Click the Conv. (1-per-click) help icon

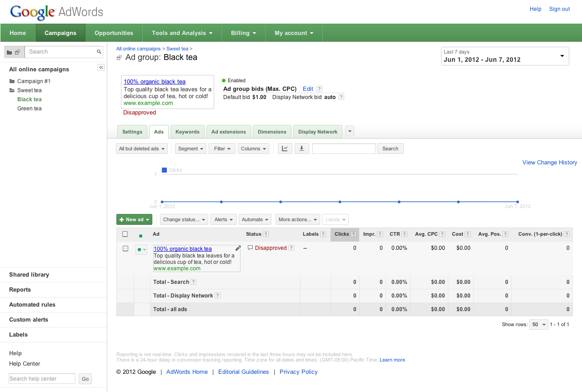pos(567,234)
